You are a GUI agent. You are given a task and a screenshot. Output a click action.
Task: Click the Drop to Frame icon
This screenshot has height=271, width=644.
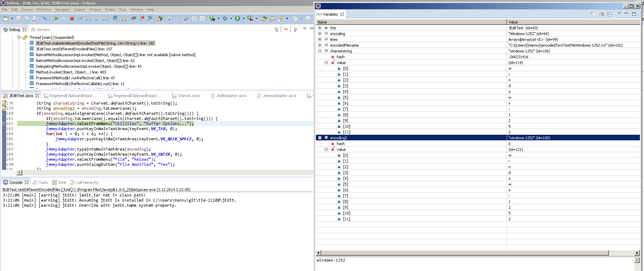click(115, 18)
